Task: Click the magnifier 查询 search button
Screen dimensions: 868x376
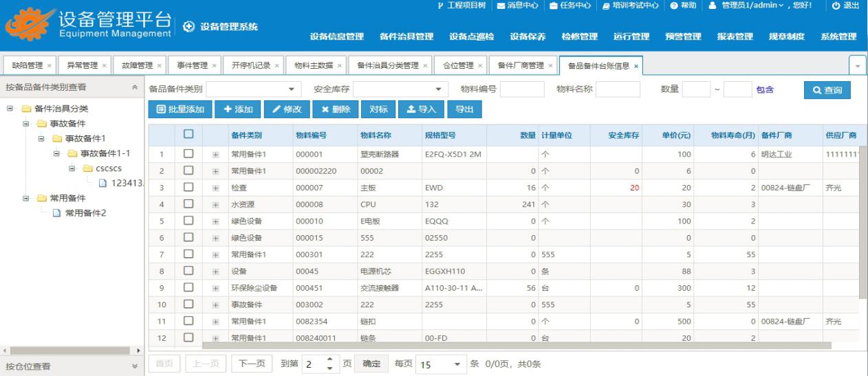Action: pos(827,90)
